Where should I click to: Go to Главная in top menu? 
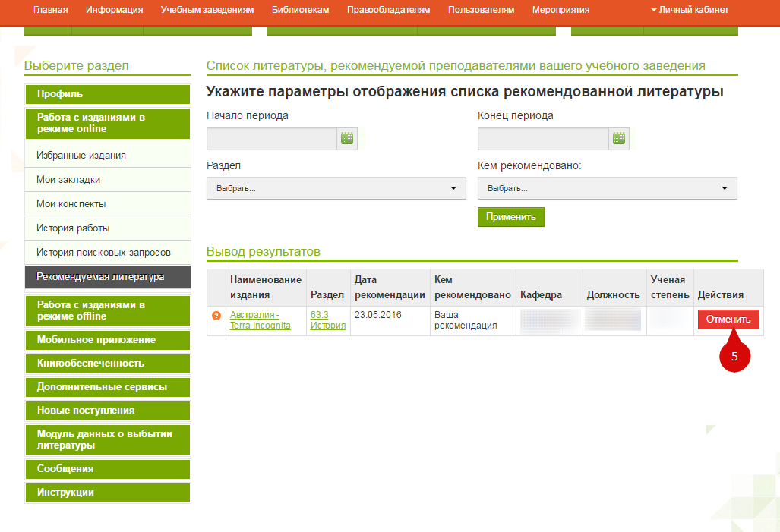(50, 10)
